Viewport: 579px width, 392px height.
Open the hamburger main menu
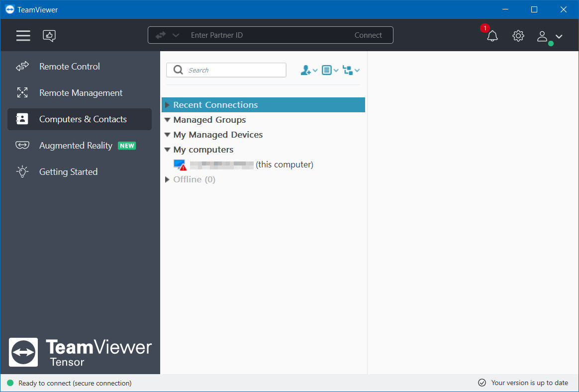[x=23, y=35]
